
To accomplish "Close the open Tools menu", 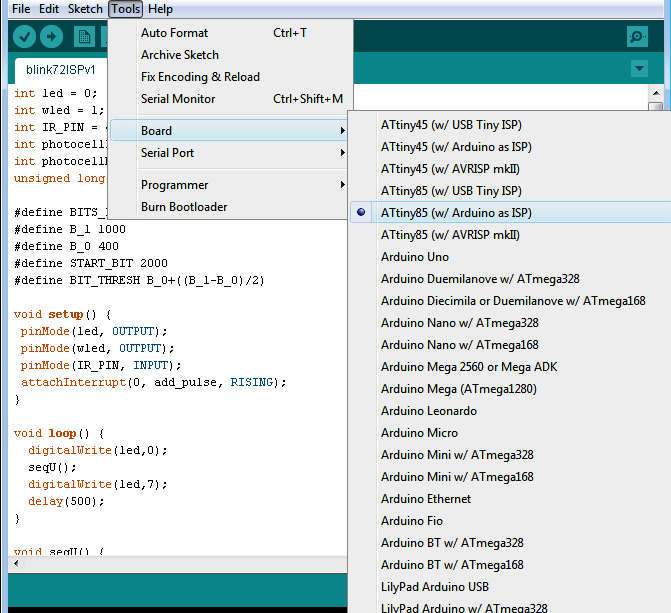I will click(x=125, y=9).
